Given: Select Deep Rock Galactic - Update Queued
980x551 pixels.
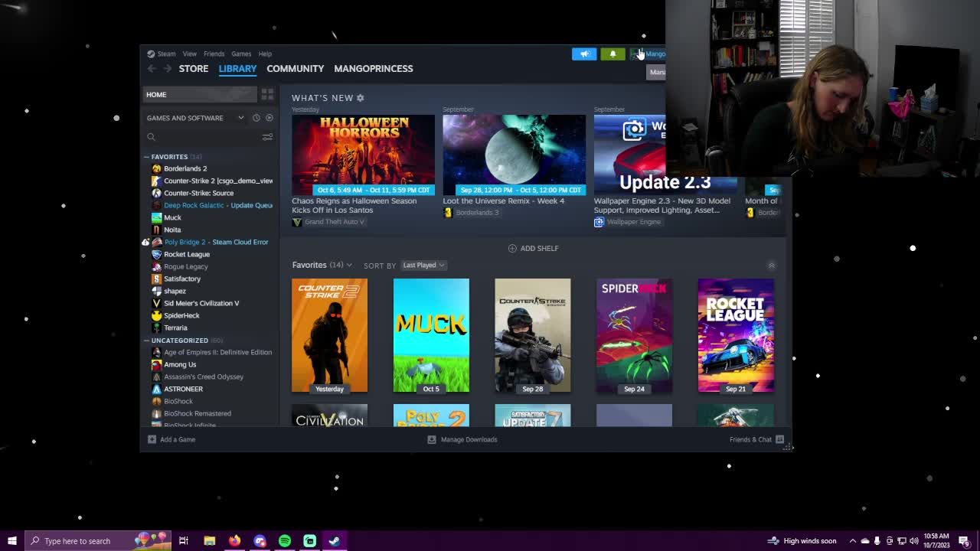Looking at the screenshot, I should tap(218, 205).
